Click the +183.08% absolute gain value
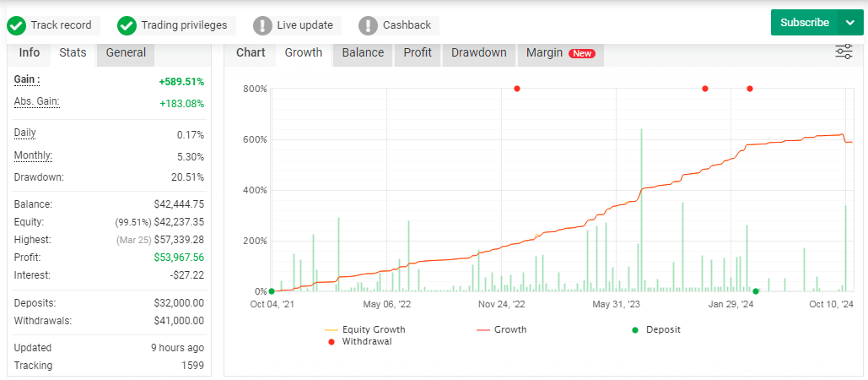The image size is (868, 380). (181, 104)
